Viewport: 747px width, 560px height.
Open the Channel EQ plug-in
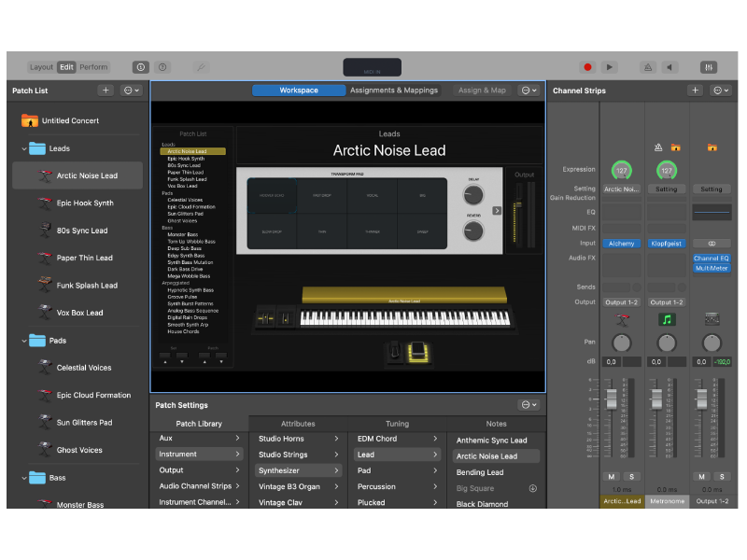tap(712, 259)
